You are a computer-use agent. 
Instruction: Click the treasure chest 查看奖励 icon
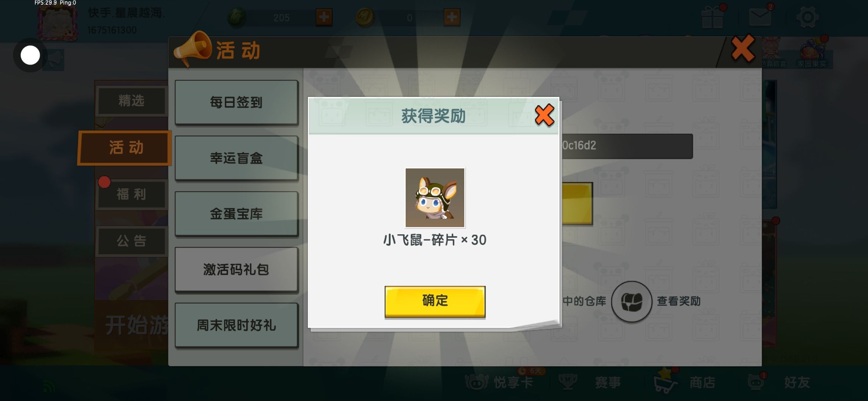tap(631, 301)
